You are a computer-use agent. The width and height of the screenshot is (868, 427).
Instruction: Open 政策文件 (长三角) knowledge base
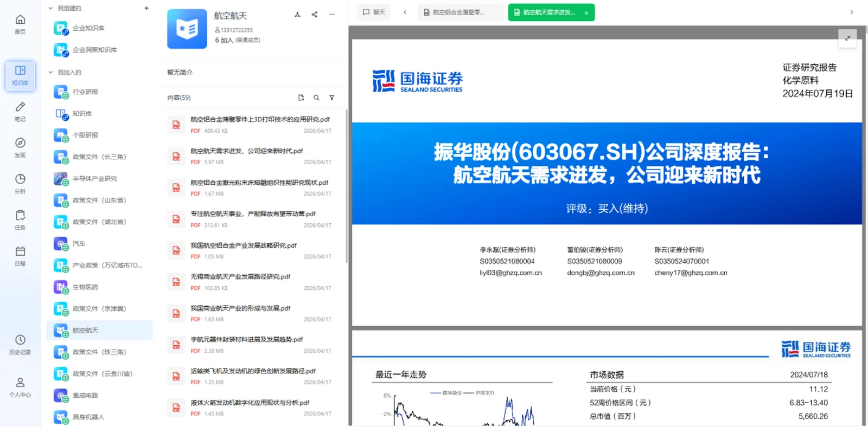tap(99, 157)
